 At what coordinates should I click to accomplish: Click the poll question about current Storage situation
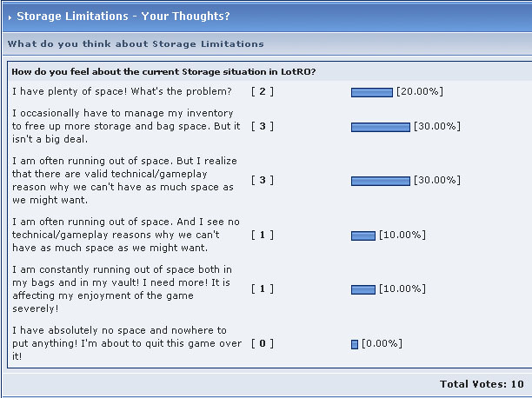point(163,72)
